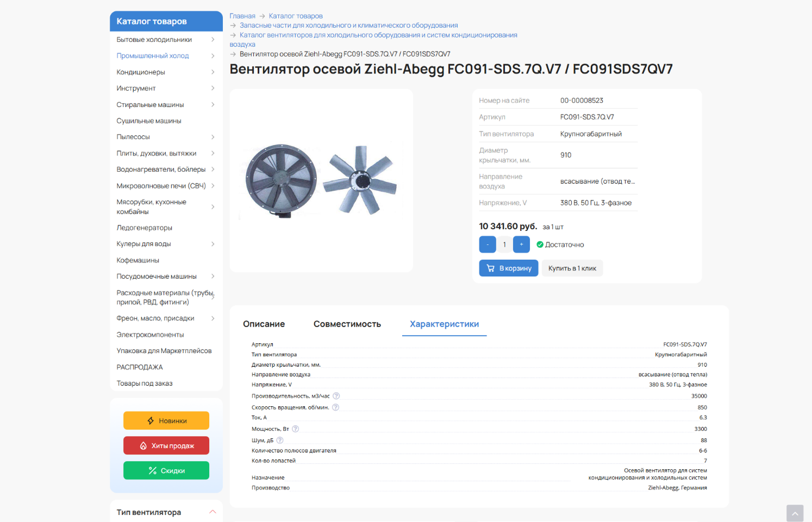Open the Новинки section button

point(166,421)
